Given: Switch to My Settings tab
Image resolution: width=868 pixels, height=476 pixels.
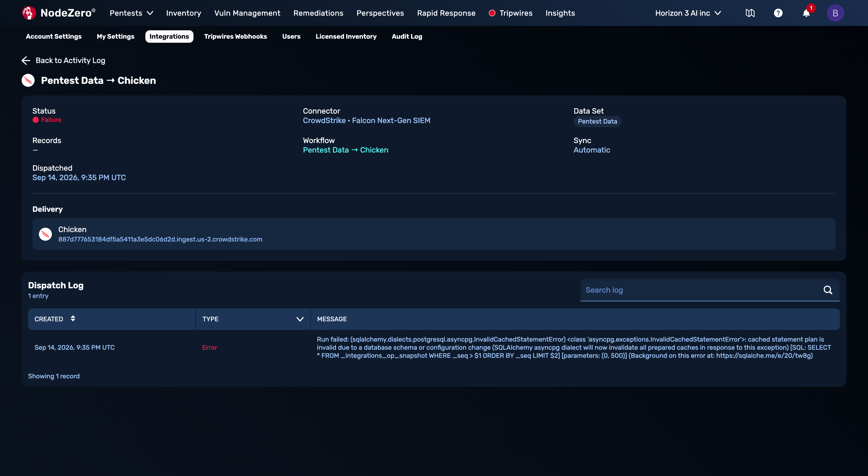Looking at the screenshot, I should coord(116,37).
